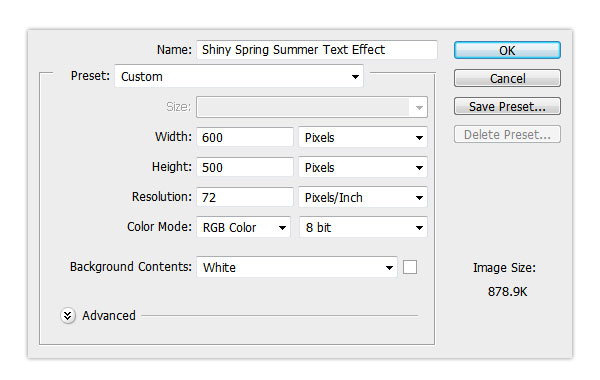Image resolution: width=600 pixels, height=380 pixels.
Task: Click the Preset label
Action: [x=90, y=76]
